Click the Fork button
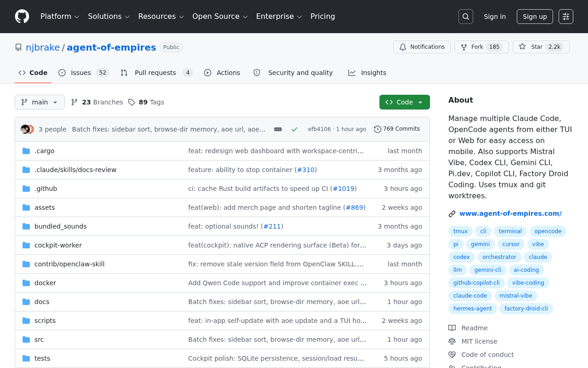The image size is (588, 368). [481, 47]
